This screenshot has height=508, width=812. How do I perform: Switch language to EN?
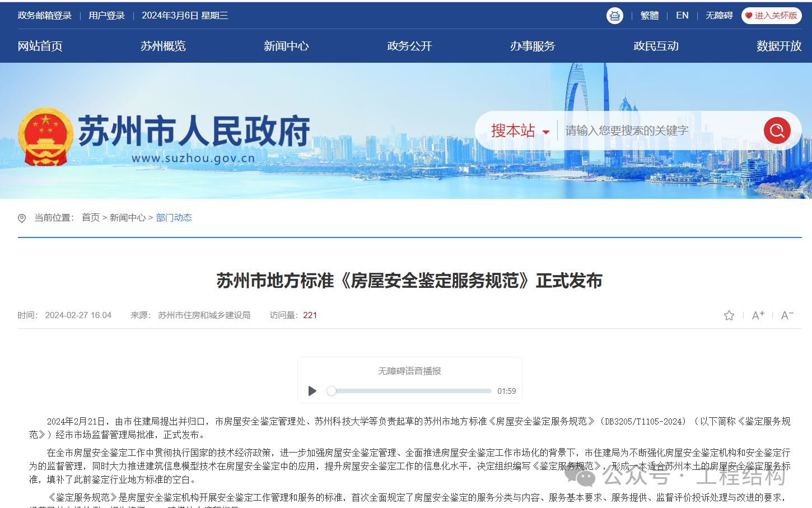[682, 16]
